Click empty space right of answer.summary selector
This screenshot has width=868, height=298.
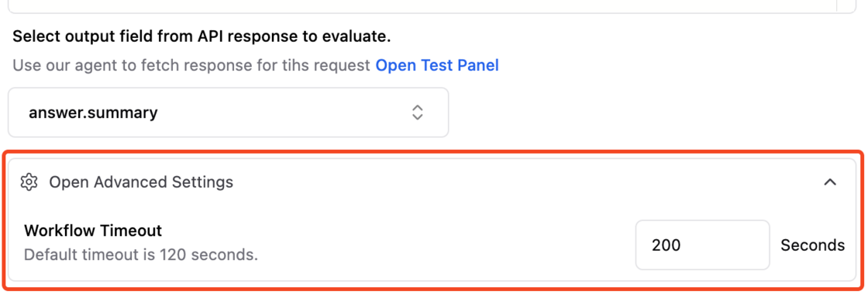[x=653, y=113]
